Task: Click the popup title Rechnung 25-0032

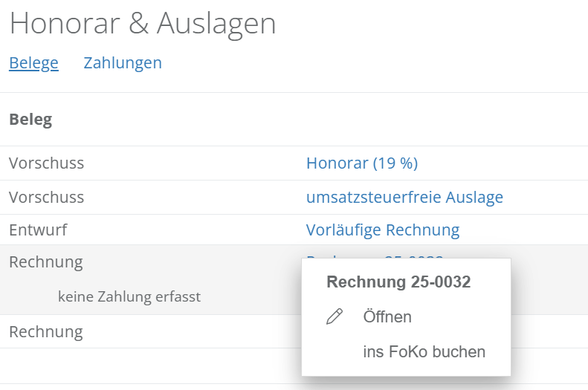Action: (x=398, y=282)
